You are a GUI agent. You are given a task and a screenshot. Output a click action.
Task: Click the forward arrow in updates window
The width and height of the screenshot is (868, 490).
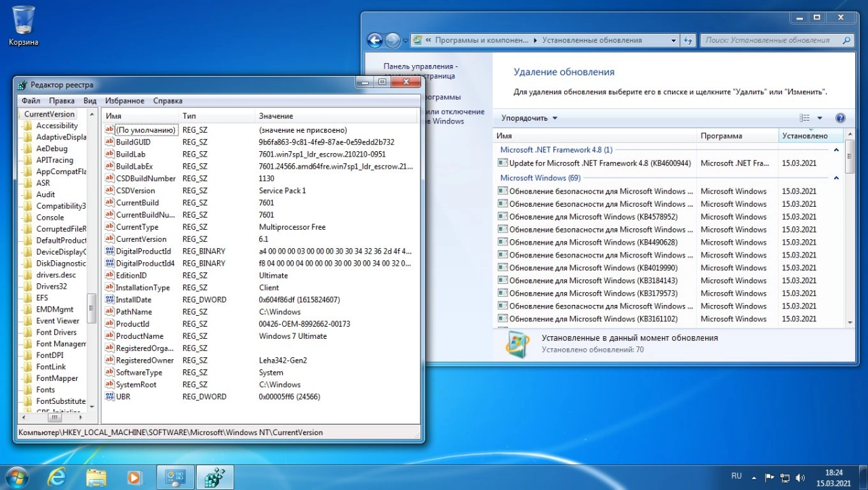(393, 41)
